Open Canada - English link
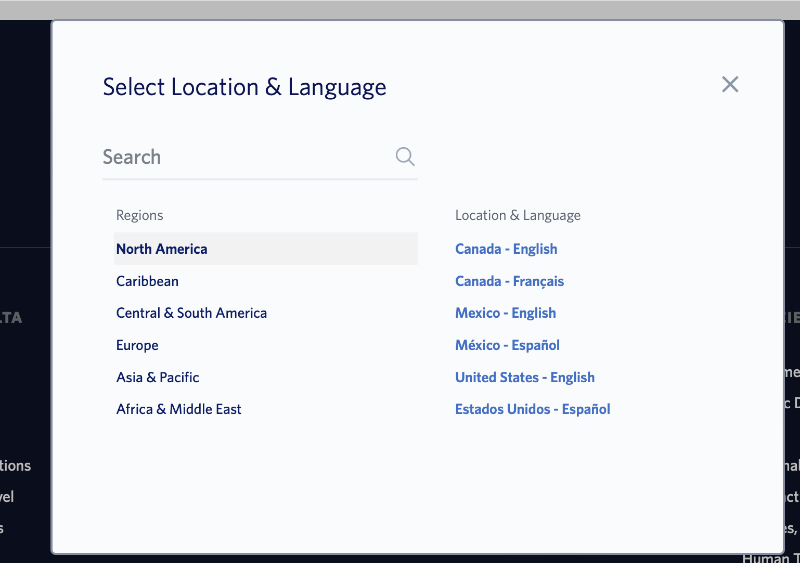This screenshot has height=563, width=800. 506,249
